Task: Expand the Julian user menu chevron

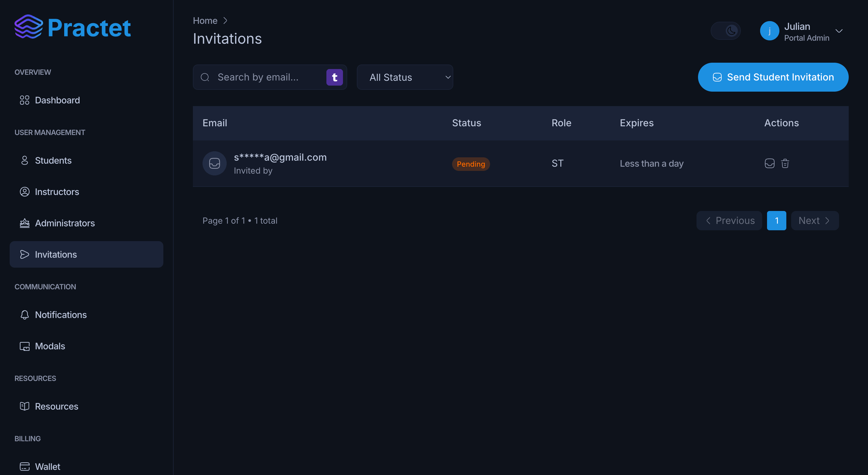Action: [839, 31]
